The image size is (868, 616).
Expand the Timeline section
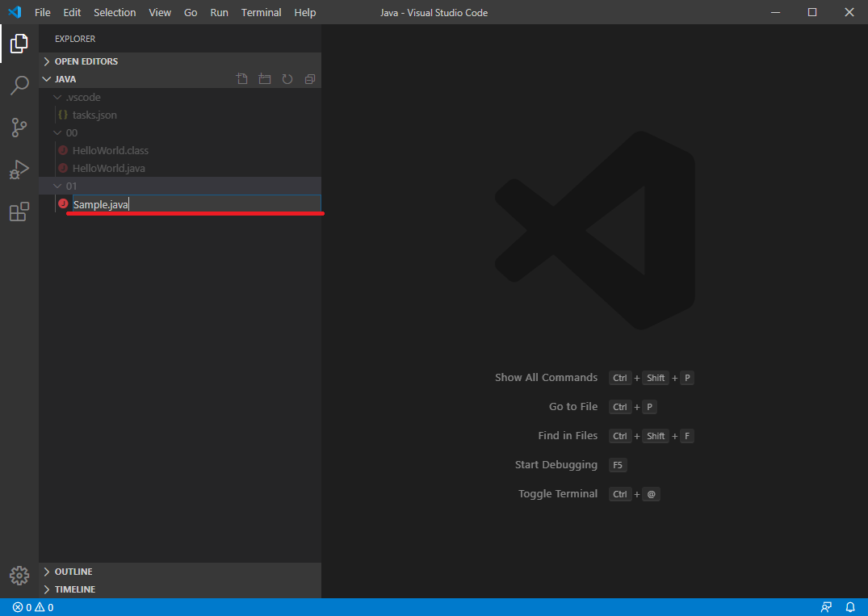pos(180,589)
